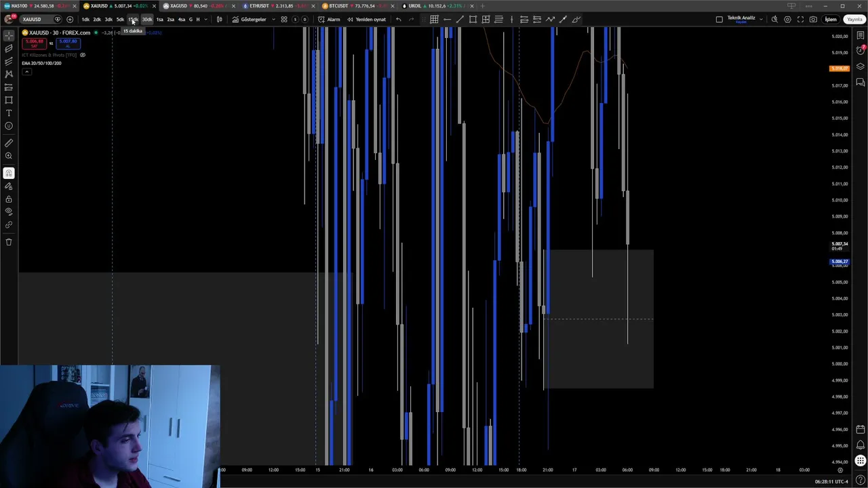Click the compare or add symbol plus icon

click(x=69, y=20)
